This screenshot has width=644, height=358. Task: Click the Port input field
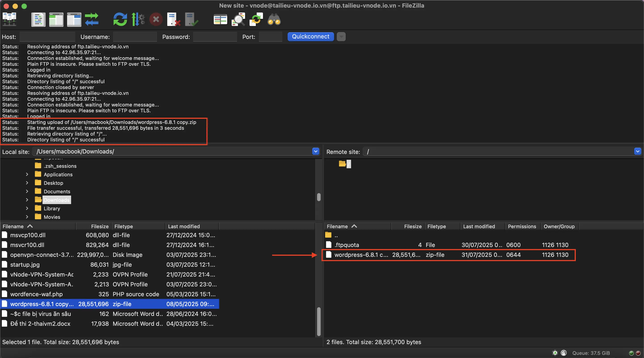(271, 37)
